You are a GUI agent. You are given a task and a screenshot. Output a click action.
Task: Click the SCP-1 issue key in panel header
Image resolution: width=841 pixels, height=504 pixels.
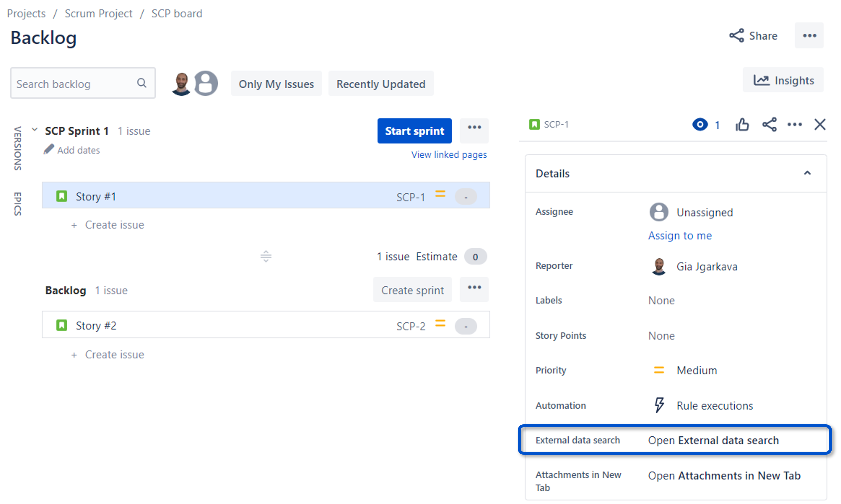coord(556,125)
